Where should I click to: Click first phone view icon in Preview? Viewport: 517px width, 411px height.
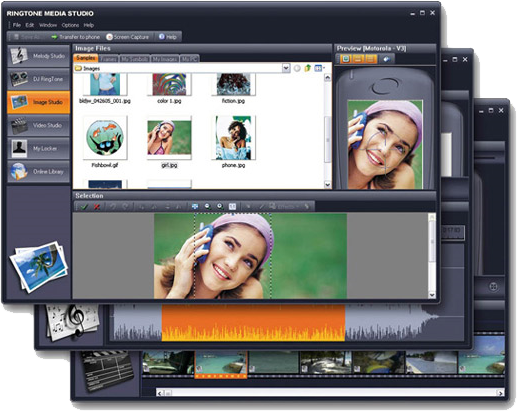pos(346,59)
